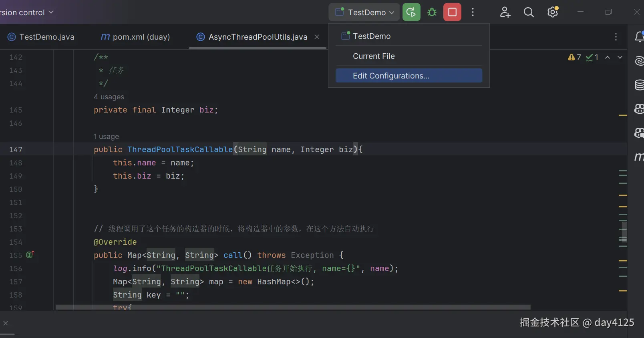
Task: Open the Code With Me user icon
Action: [505, 12]
